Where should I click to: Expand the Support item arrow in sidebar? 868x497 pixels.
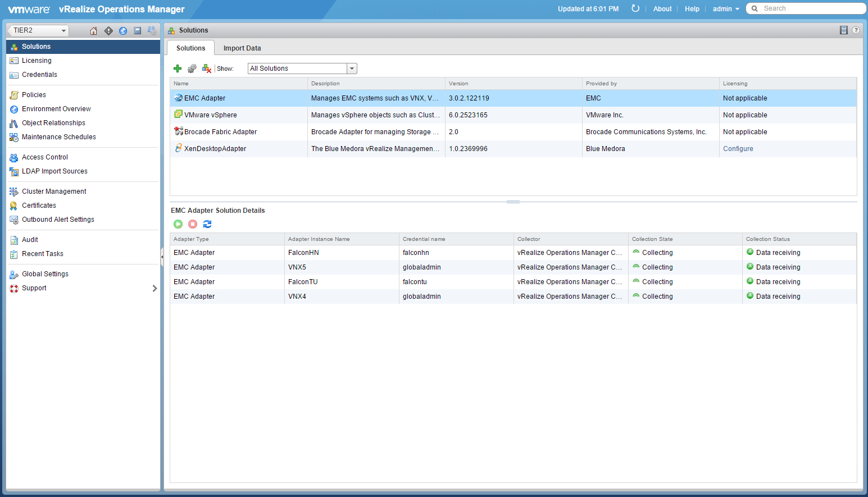154,288
